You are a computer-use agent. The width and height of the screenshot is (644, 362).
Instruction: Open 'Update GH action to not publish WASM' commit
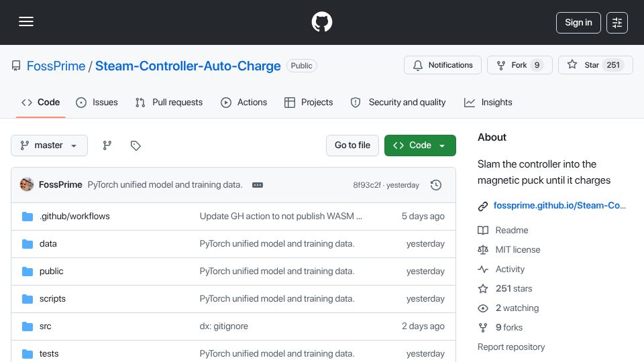coord(280,217)
